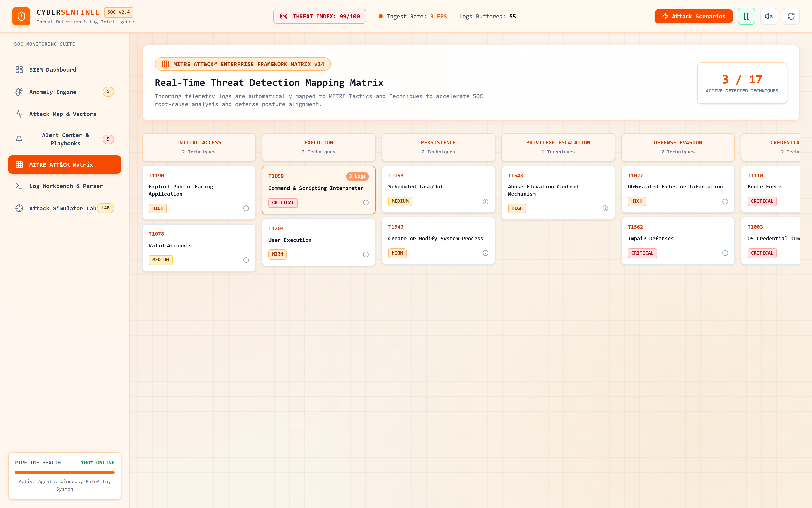
Task: Select the Privilege Escalation tactic header
Action: tap(558, 147)
